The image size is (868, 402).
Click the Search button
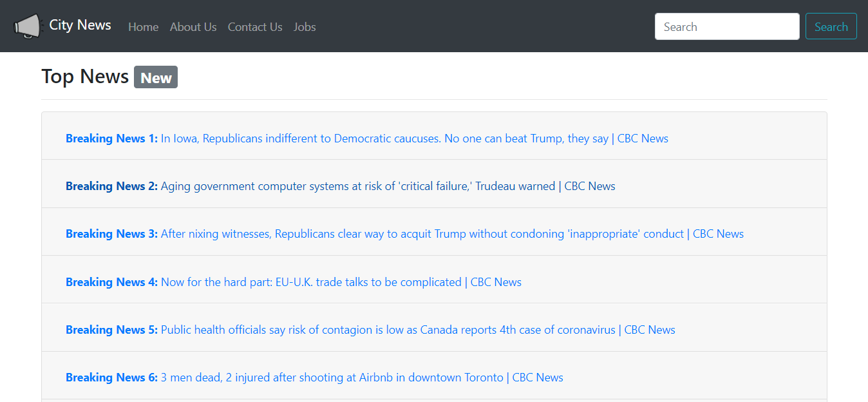[831, 26]
